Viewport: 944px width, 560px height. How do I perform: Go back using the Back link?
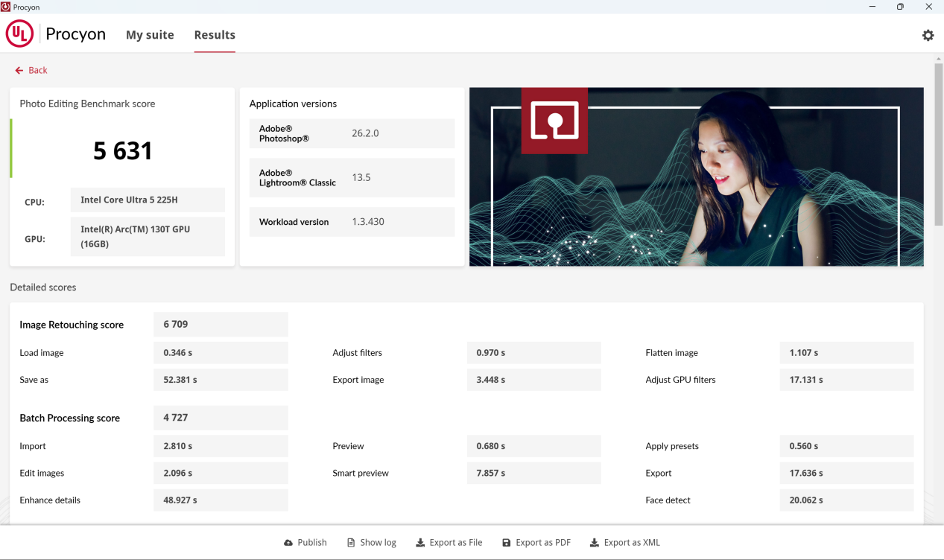point(37,71)
